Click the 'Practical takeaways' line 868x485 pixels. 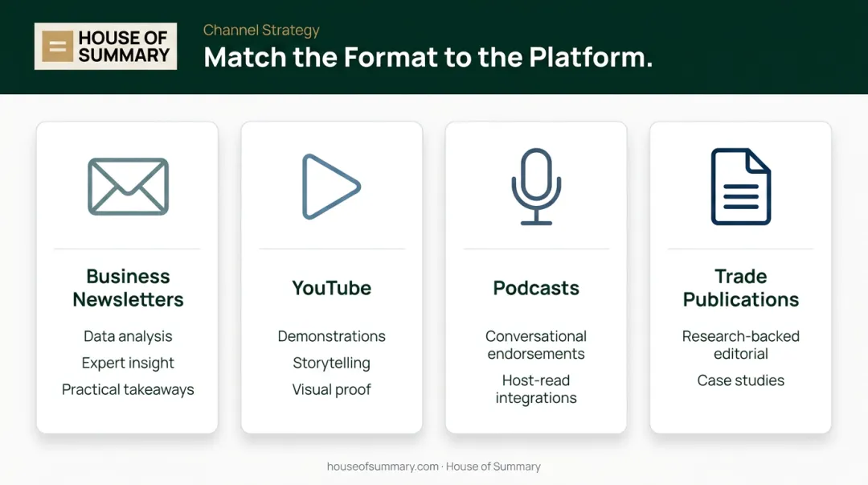[128, 389]
